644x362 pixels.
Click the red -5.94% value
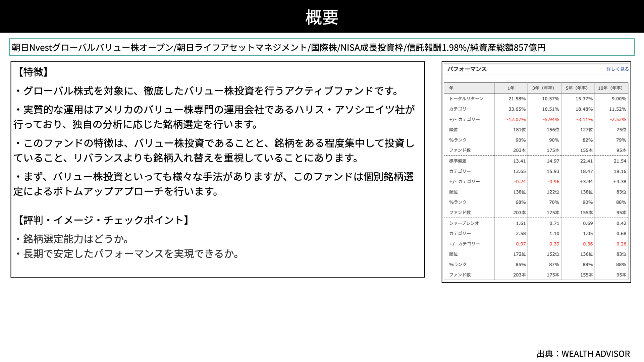pos(551,119)
